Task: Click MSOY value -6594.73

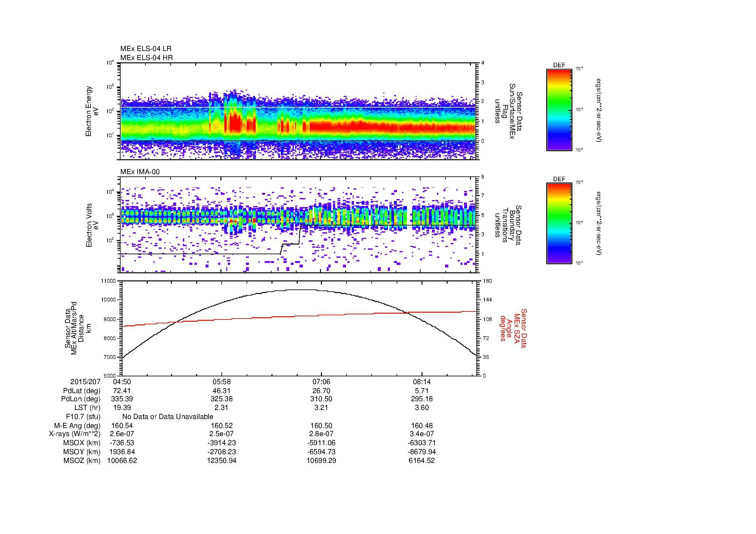Action: point(321,452)
